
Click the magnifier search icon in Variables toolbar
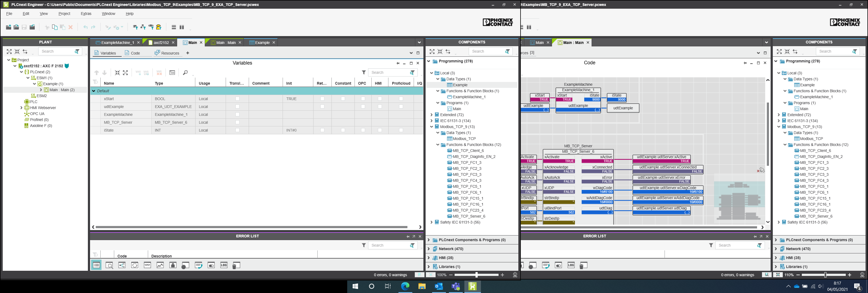coord(185,72)
